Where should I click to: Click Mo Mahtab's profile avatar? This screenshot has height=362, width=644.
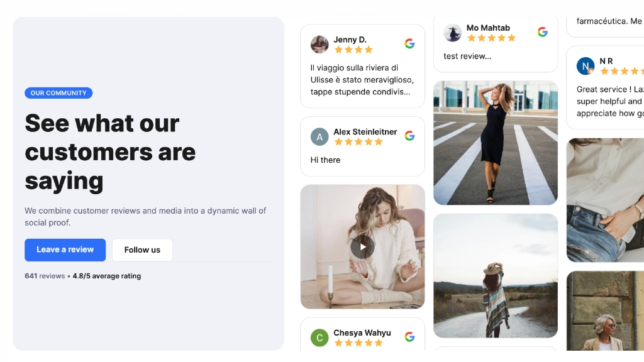(453, 33)
